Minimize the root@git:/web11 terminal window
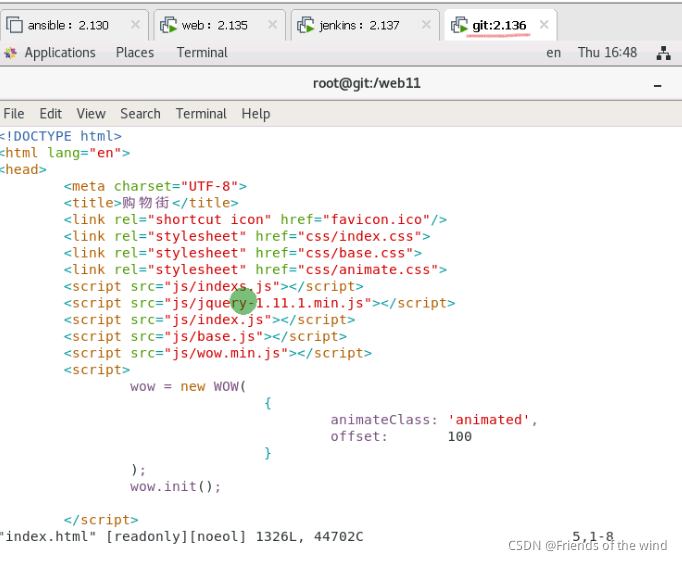This screenshot has width=682, height=561. pyautogui.click(x=657, y=86)
